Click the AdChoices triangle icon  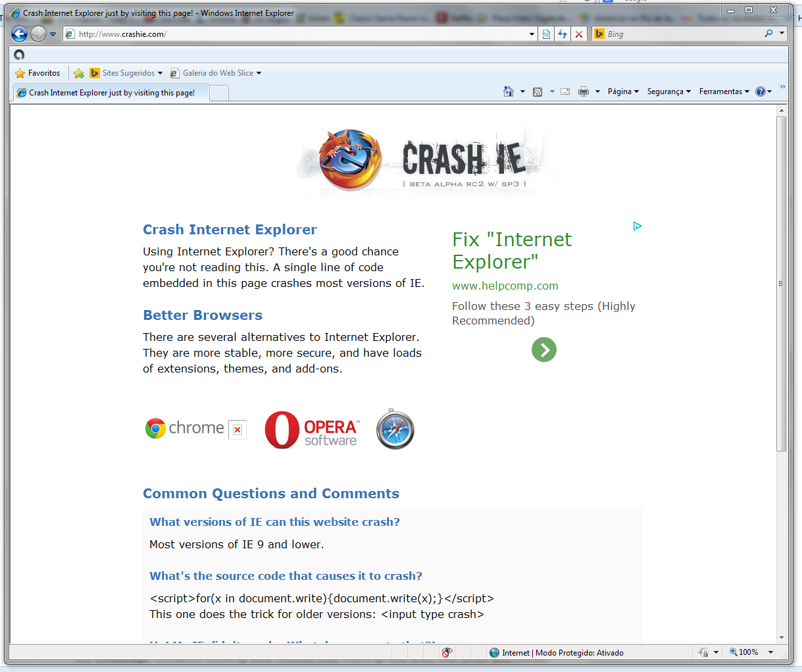[637, 226]
